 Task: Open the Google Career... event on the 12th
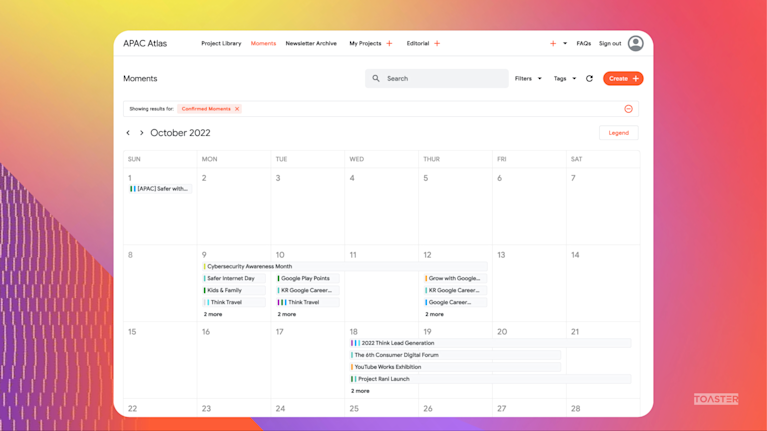(x=455, y=302)
